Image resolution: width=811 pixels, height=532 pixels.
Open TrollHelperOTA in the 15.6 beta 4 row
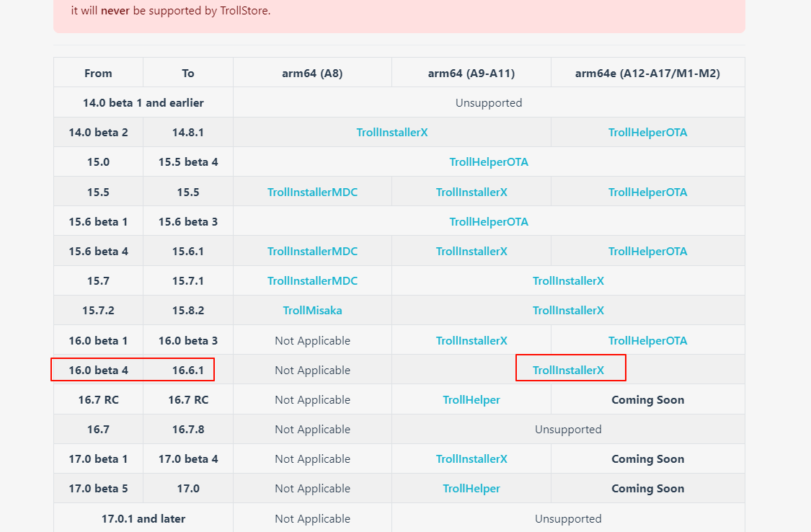click(x=647, y=252)
